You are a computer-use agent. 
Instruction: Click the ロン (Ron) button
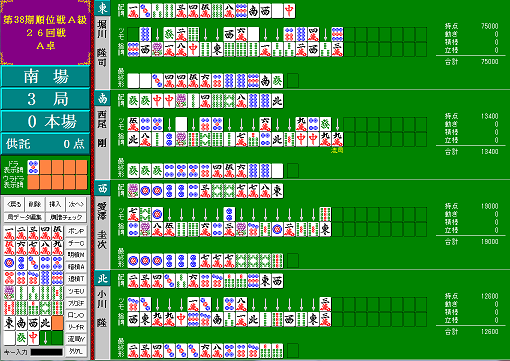click(x=76, y=315)
